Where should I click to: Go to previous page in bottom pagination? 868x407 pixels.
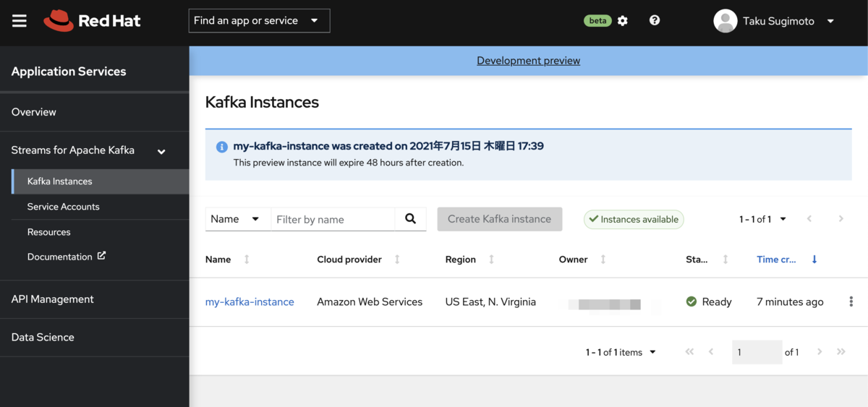711,352
